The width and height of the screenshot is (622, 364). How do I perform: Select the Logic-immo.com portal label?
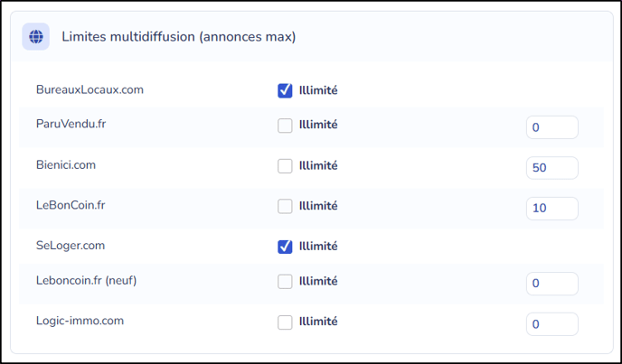[x=80, y=321]
